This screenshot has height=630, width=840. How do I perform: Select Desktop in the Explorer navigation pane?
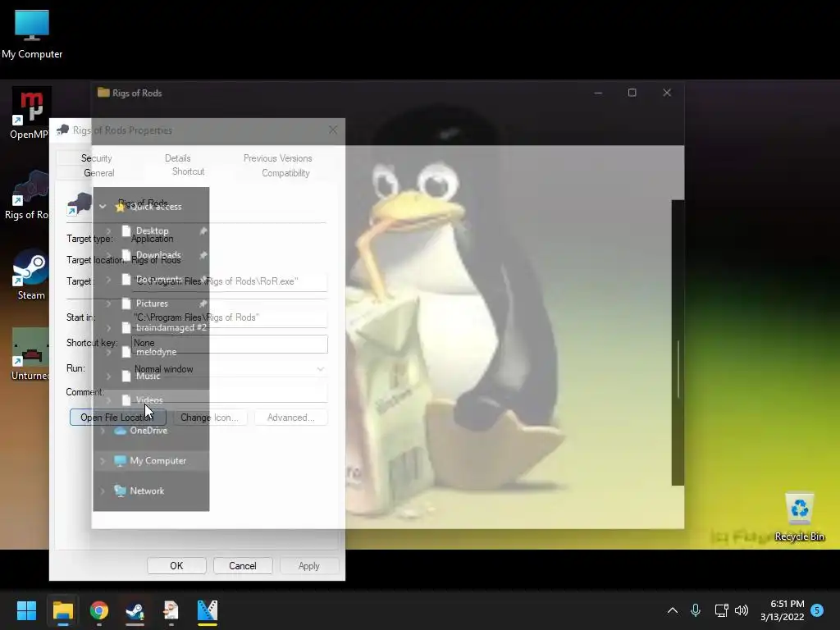[152, 231]
